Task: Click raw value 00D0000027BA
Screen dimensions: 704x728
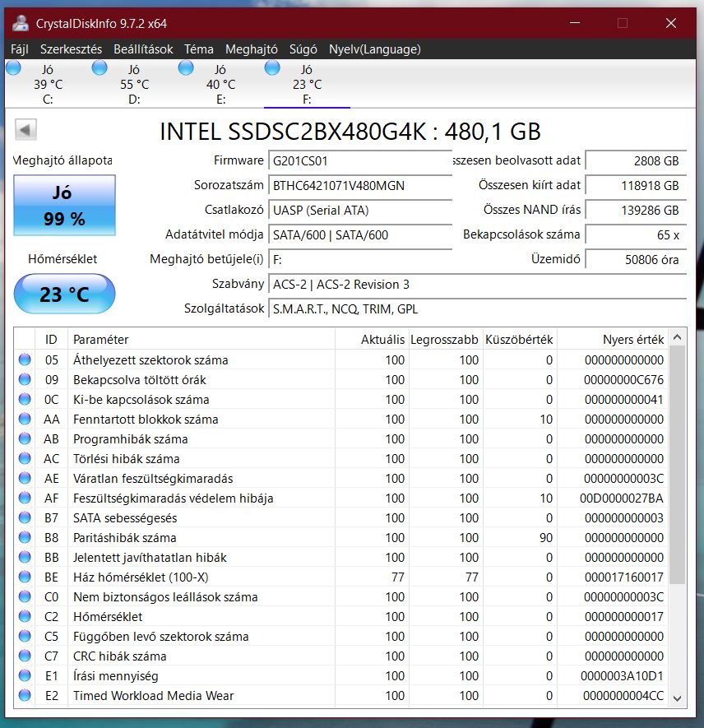Action: tap(622, 498)
